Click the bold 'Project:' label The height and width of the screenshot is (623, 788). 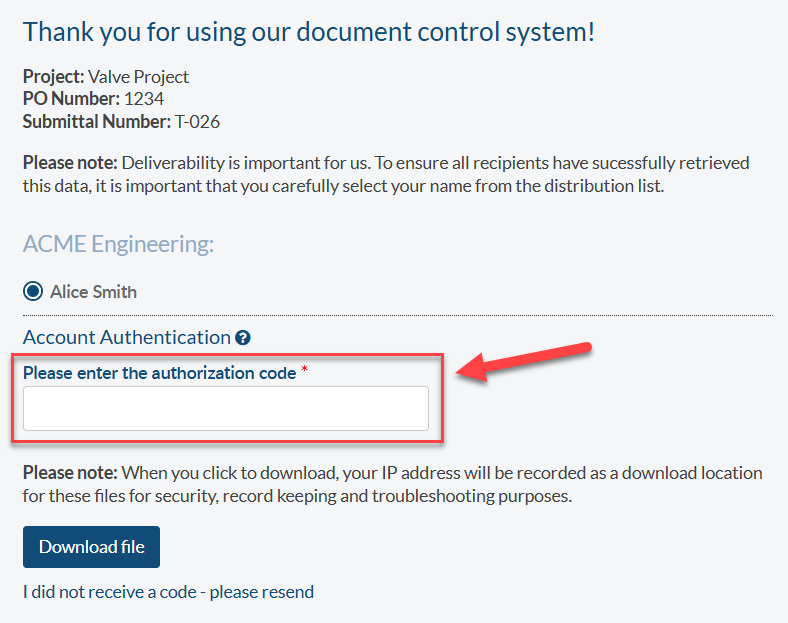tap(54, 77)
